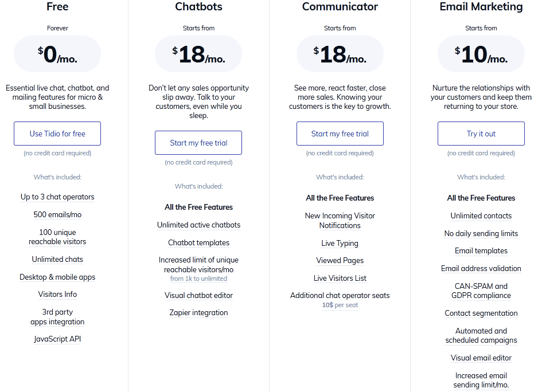This screenshot has width=538, height=392.
Task: Open the Unlimited active chatbots link
Action: coord(198,225)
